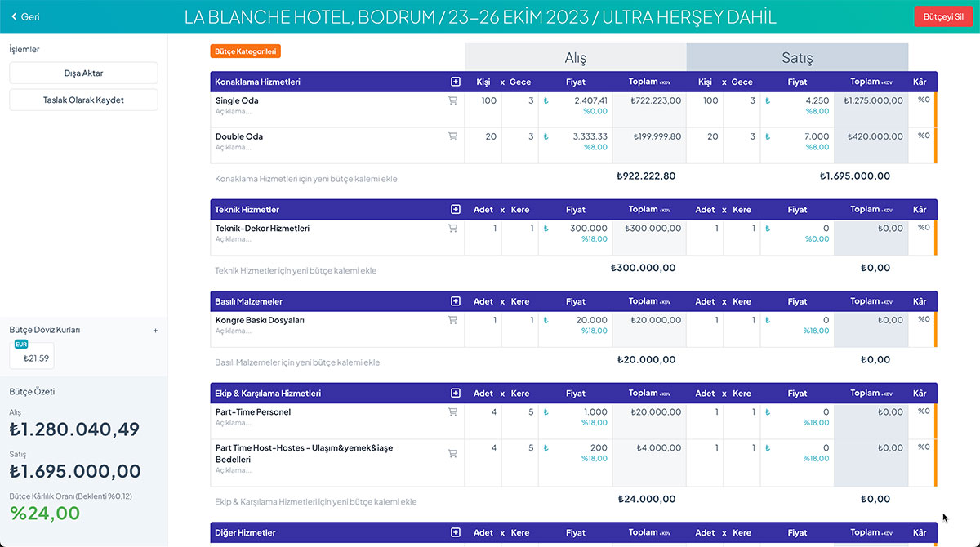Go back using the Geri button
Screen dimensions: 980x547
pos(25,16)
